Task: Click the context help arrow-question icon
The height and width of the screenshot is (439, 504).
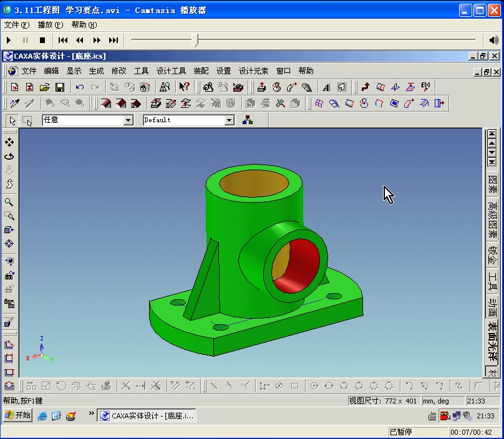Action: tap(184, 87)
